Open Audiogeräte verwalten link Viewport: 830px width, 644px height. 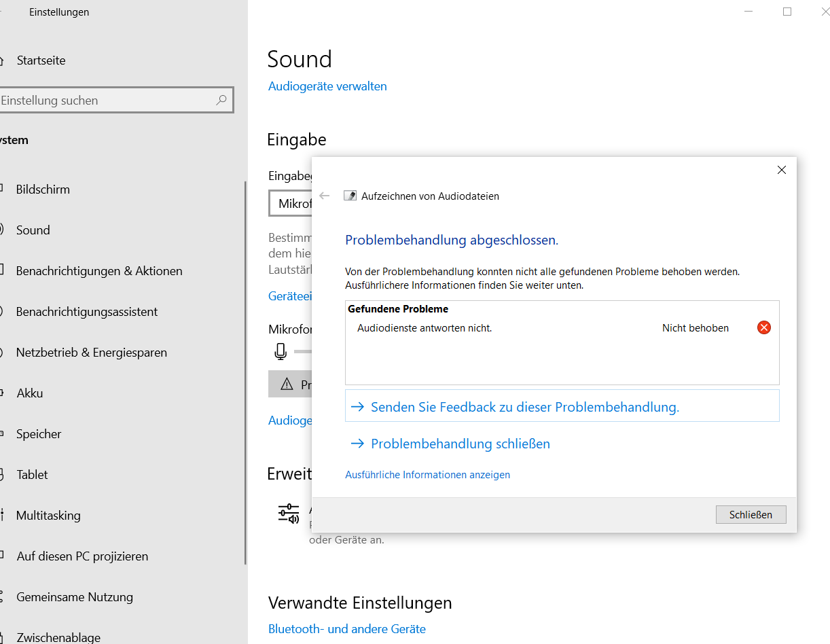(327, 86)
